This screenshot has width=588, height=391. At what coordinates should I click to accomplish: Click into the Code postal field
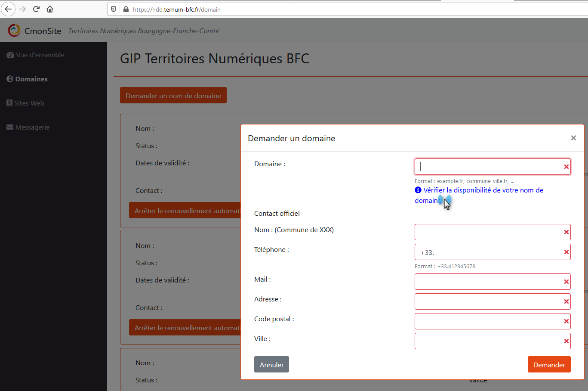click(488, 321)
